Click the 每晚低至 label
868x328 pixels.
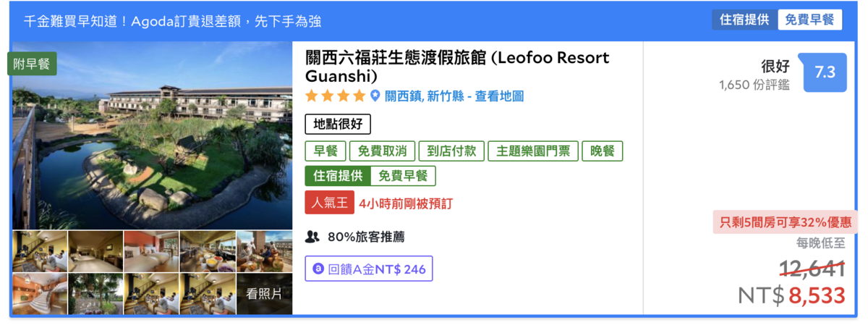coord(821,243)
